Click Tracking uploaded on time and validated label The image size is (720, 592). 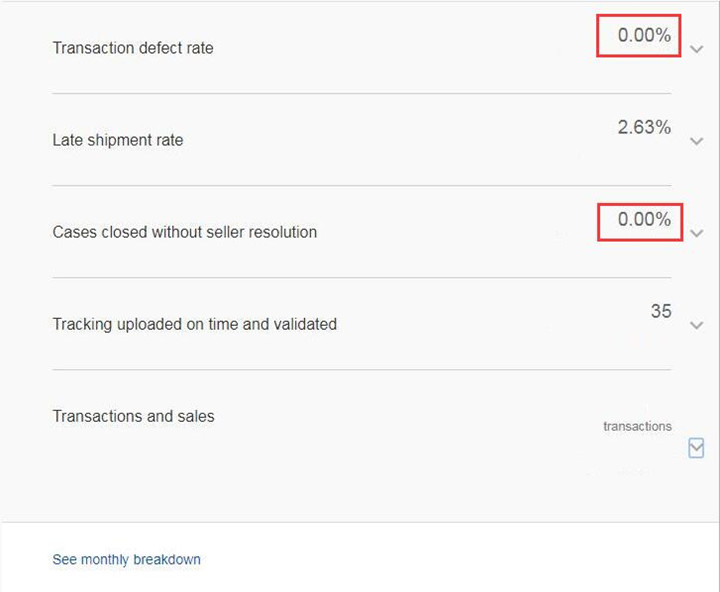(x=195, y=324)
